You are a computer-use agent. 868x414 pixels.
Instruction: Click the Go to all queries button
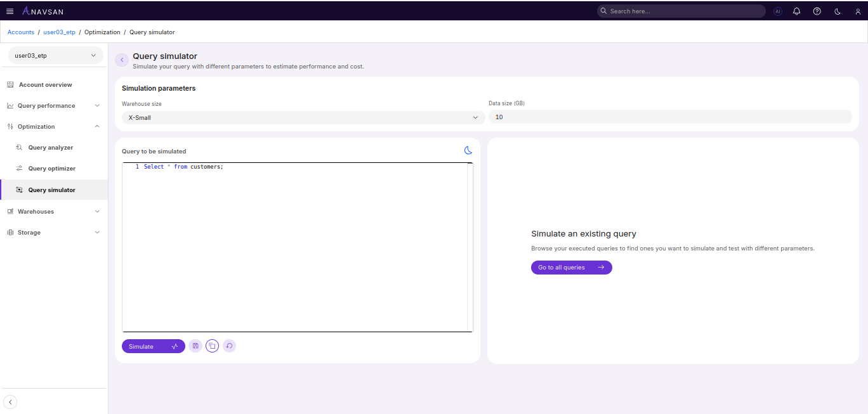click(x=571, y=267)
